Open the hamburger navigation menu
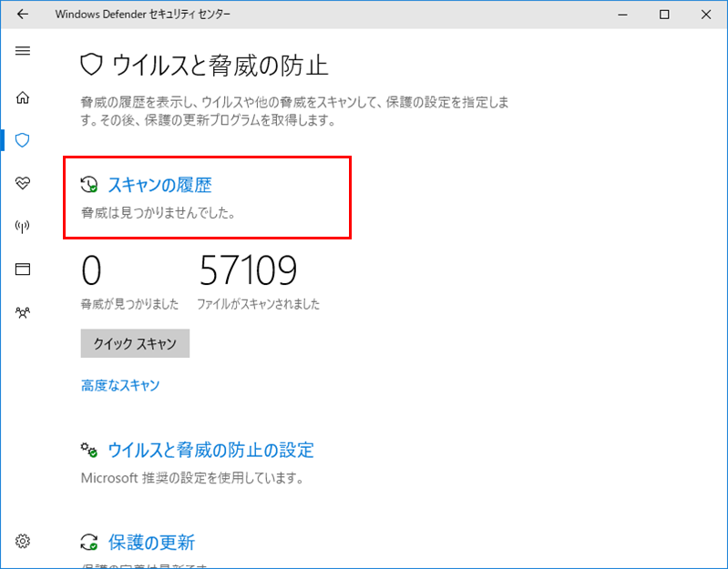Screen dimensions: 728x569 click(x=22, y=51)
